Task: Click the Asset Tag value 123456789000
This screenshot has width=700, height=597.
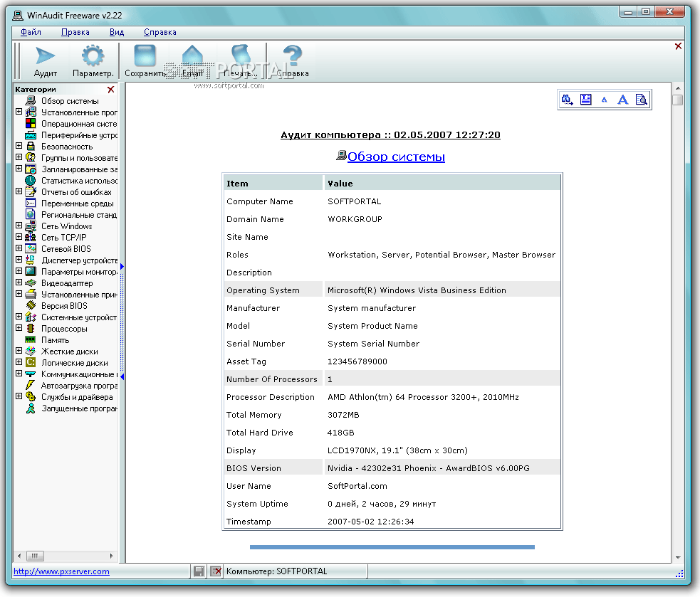Action: pyautogui.click(x=357, y=361)
